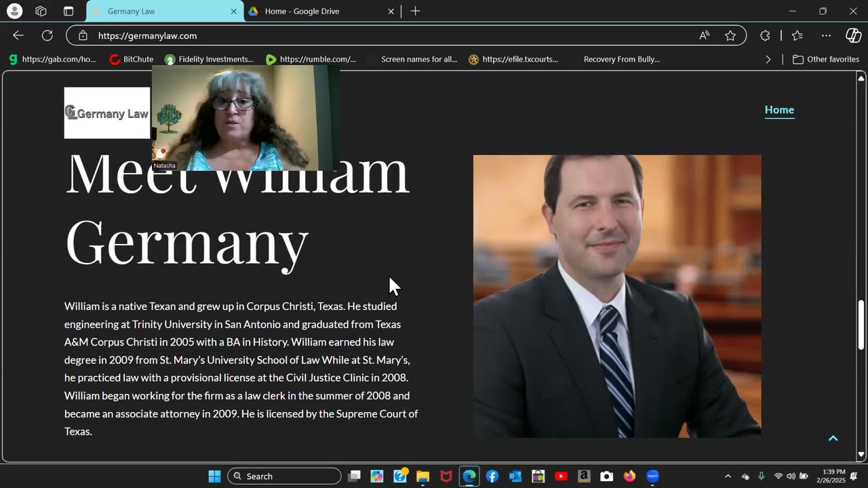This screenshot has height=488, width=868.
Task: Open Edge Settings and more menu
Action: coord(826,35)
